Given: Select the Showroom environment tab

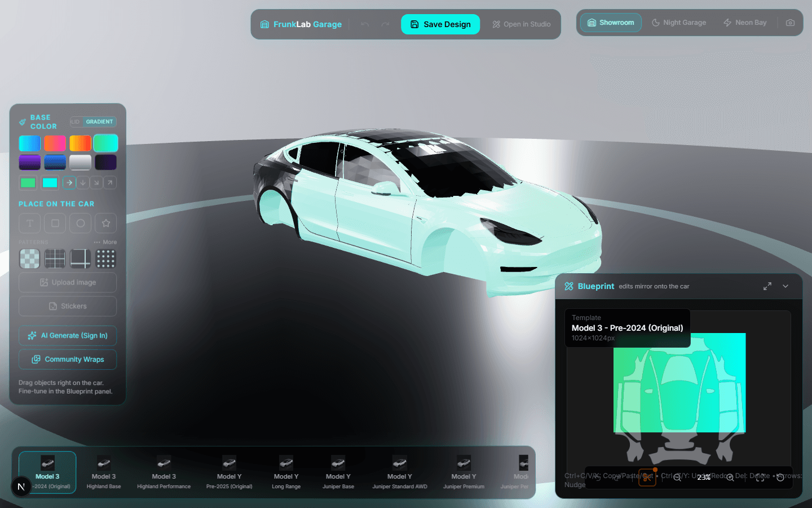Looking at the screenshot, I should click(611, 23).
